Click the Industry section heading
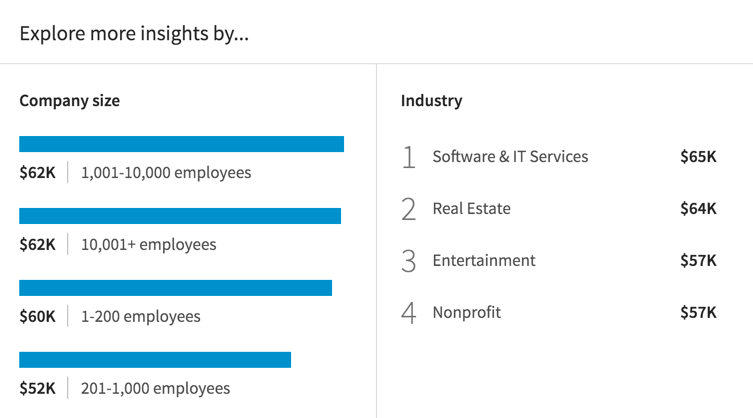Viewport: 753px width, 418px height. click(431, 101)
